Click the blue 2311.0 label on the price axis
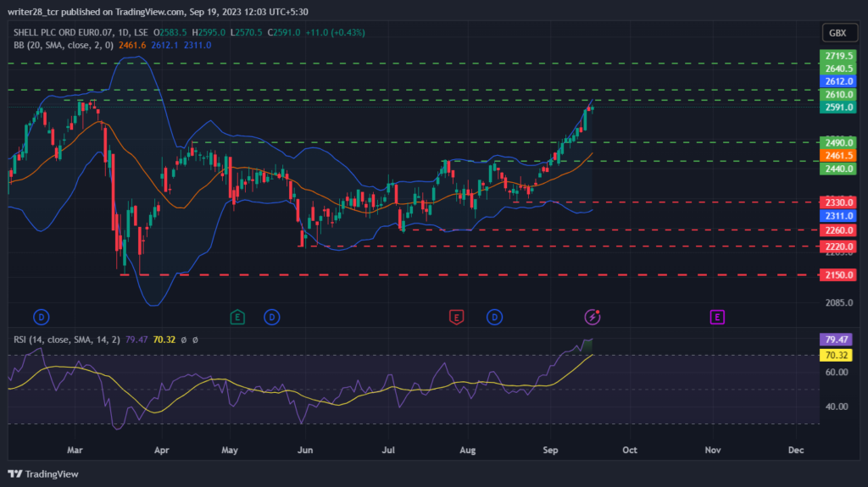The height and width of the screenshot is (487, 868). tap(838, 216)
